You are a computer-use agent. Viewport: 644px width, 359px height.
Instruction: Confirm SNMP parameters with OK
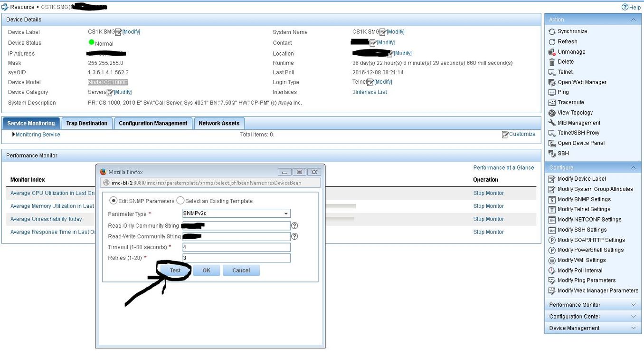206,271
